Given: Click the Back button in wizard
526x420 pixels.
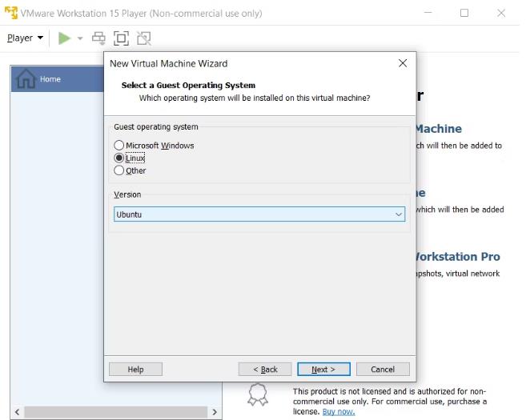Looking at the screenshot, I should (x=265, y=369).
